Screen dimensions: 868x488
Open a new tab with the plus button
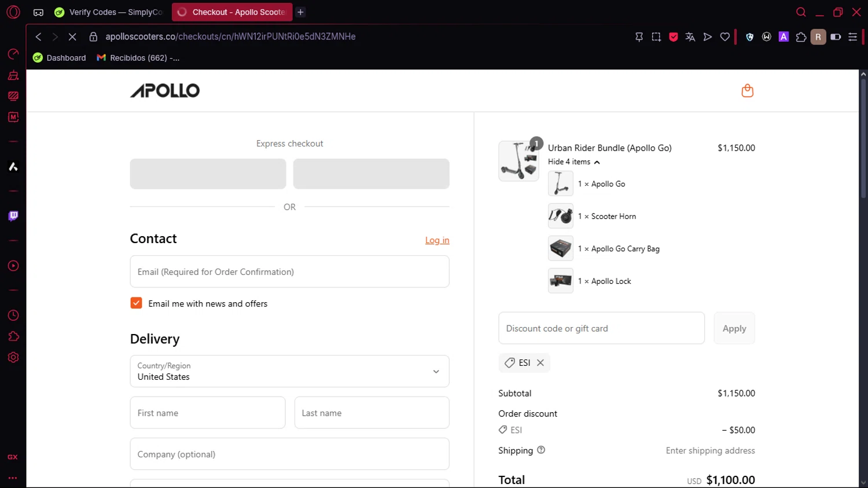(300, 12)
